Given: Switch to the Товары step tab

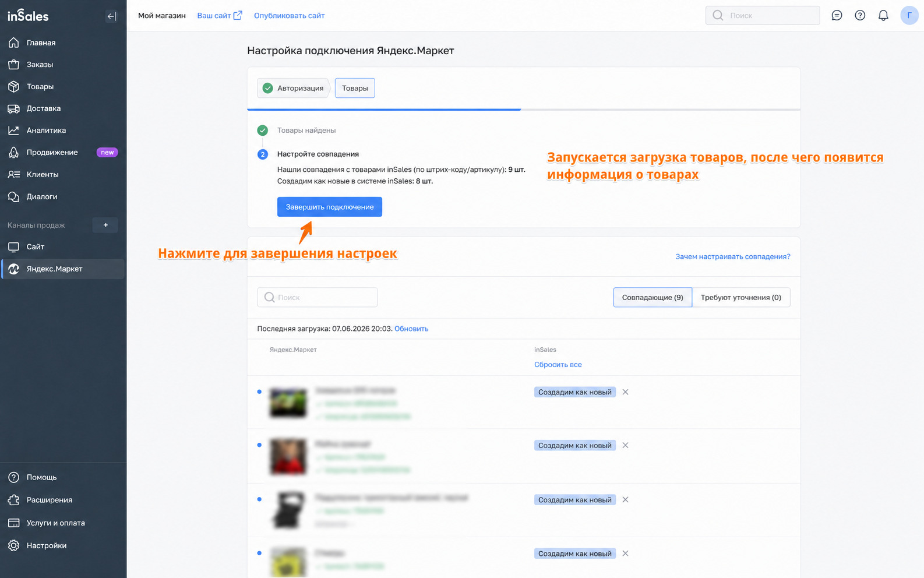Looking at the screenshot, I should pos(355,88).
